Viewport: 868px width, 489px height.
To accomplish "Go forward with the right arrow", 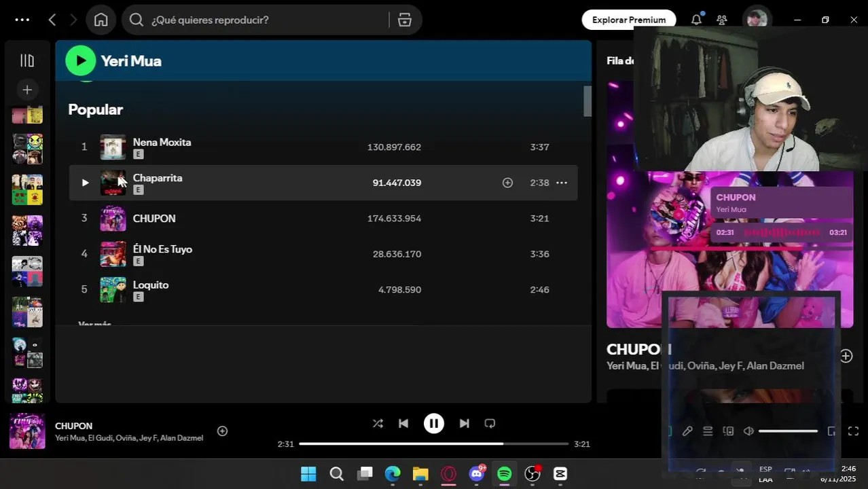I will click(73, 20).
